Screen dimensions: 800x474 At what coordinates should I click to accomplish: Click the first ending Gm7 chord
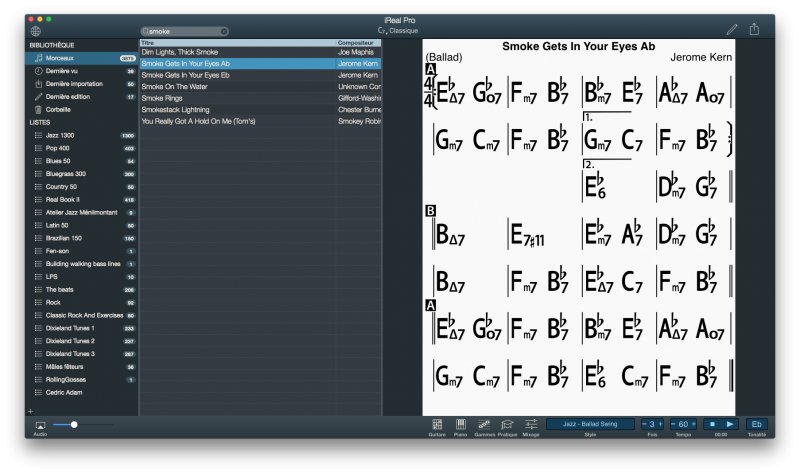pyautogui.click(x=597, y=140)
